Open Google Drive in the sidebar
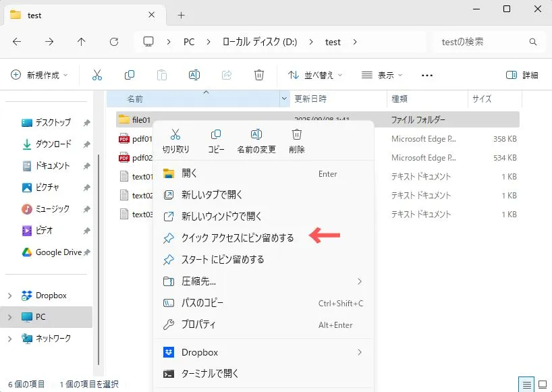The width and height of the screenshot is (552, 392). 58,252
